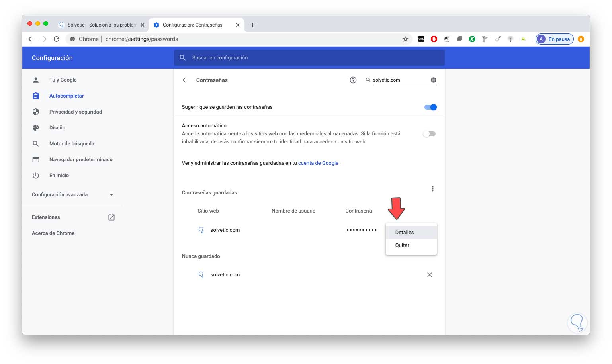Bookmark this page with the star icon
Screen dimensions: 612x364
tap(405, 39)
